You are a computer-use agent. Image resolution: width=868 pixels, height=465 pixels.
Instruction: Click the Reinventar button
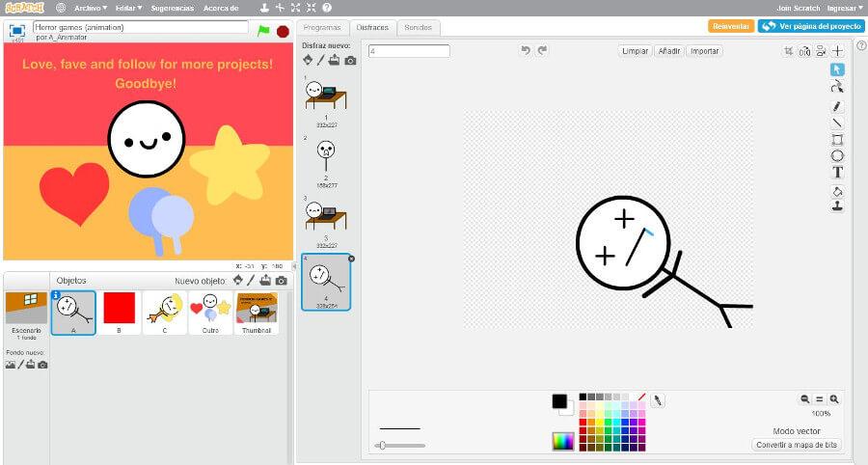coord(731,26)
